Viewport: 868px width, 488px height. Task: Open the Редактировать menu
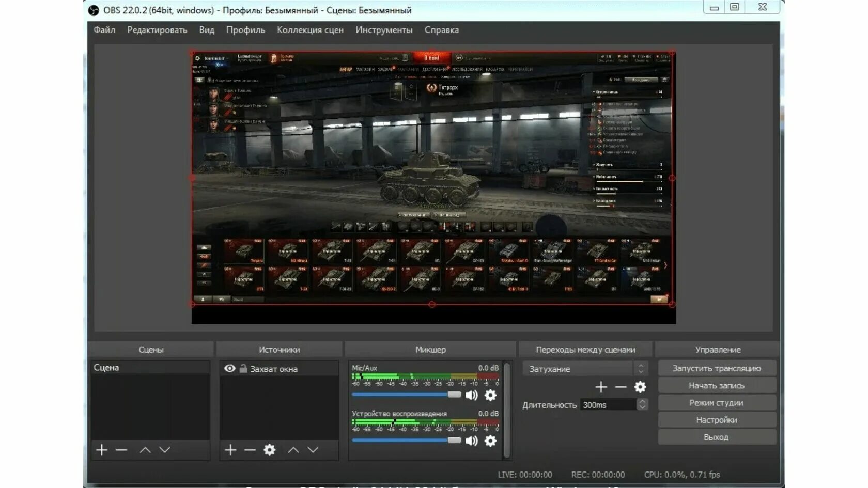(x=157, y=30)
